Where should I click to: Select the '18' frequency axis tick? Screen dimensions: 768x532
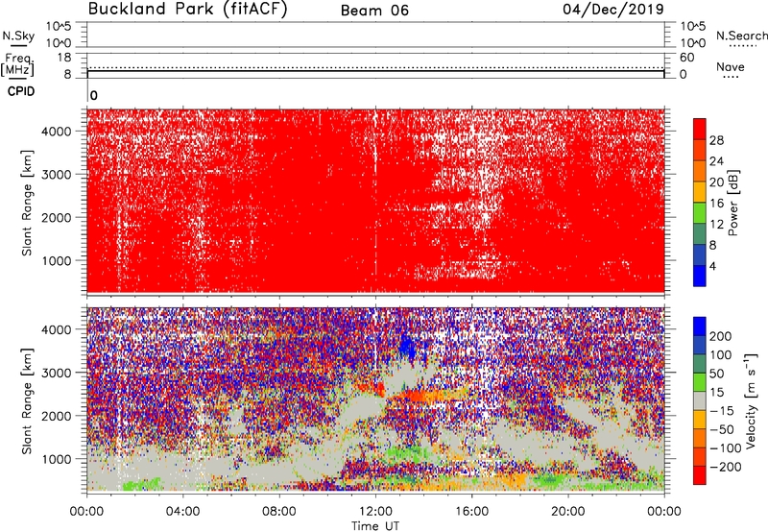[x=64, y=58]
